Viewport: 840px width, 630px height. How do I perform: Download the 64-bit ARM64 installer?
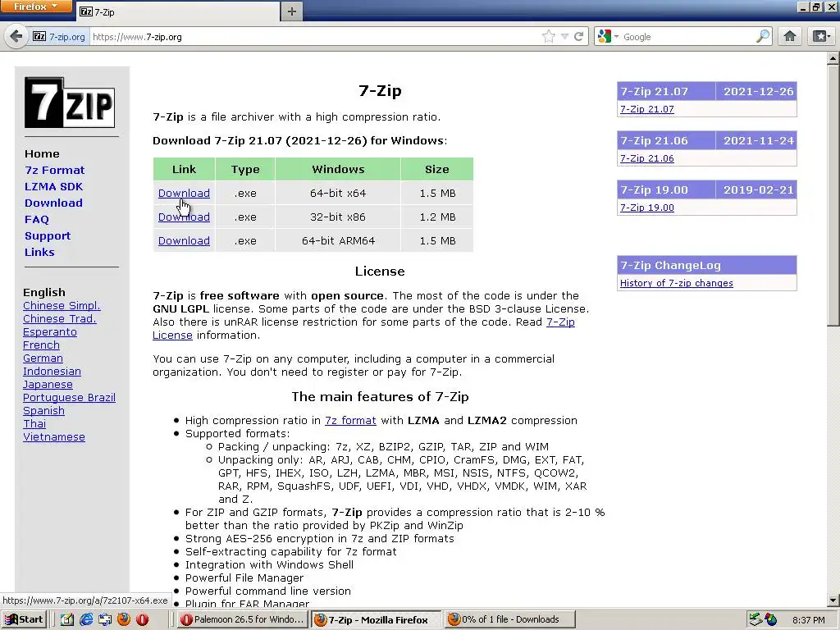point(184,240)
